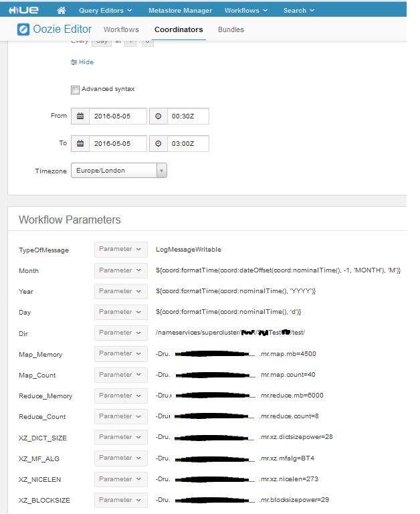The image size is (420, 514).
Task: Edit the From date field 2016-05-05
Action: (x=118, y=116)
